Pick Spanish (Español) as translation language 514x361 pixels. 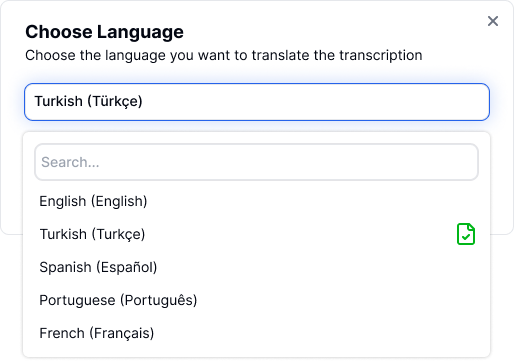pos(257,267)
